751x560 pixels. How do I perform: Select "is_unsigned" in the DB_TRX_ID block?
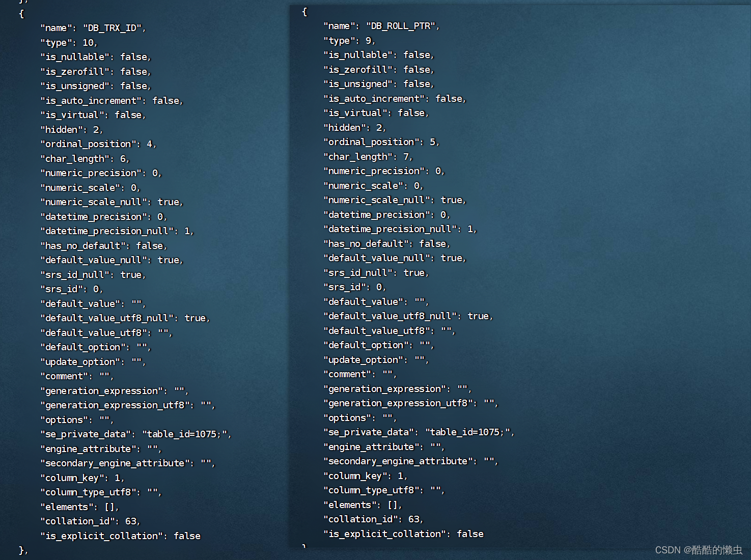click(x=96, y=86)
